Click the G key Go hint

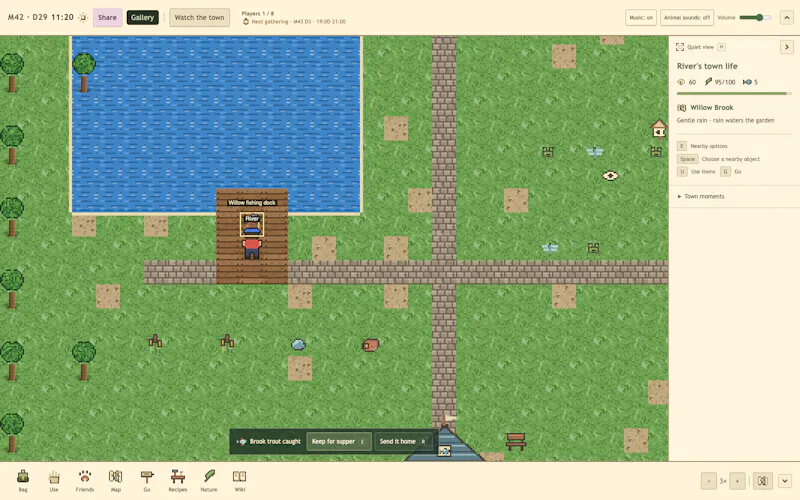point(726,172)
